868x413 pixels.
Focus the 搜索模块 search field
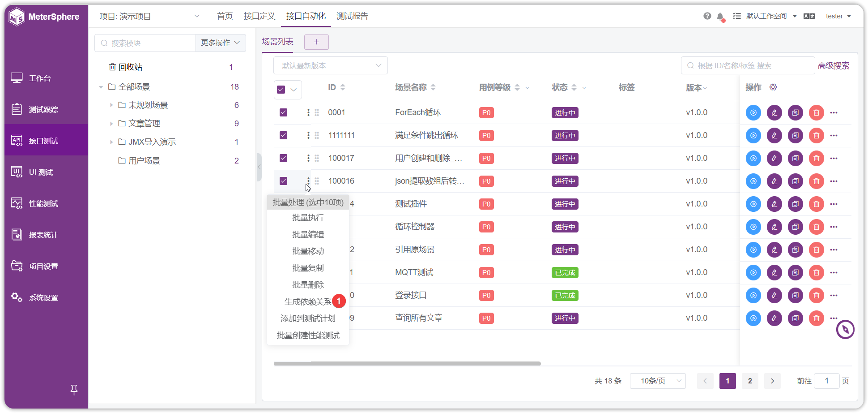(x=145, y=43)
